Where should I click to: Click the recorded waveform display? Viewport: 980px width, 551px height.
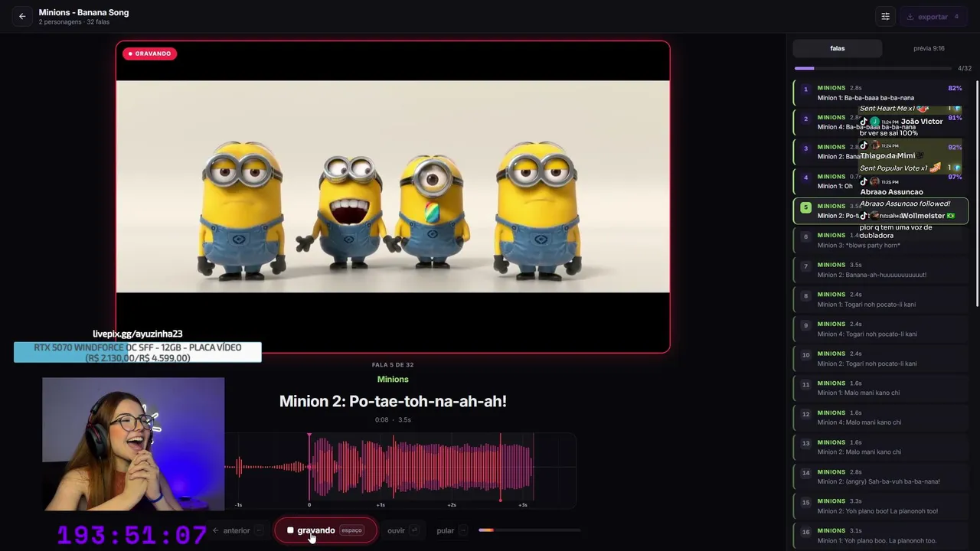click(400, 470)
